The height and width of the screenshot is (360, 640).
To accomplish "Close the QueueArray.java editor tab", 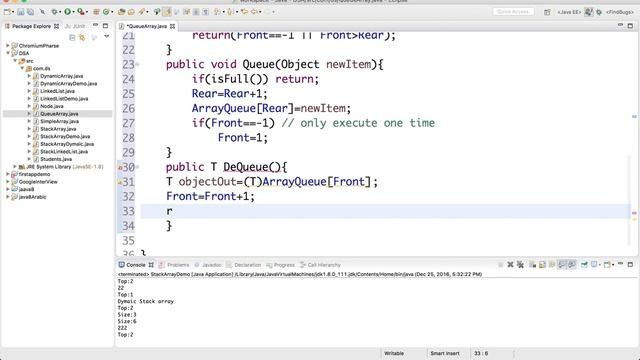I will pos(173,26).
